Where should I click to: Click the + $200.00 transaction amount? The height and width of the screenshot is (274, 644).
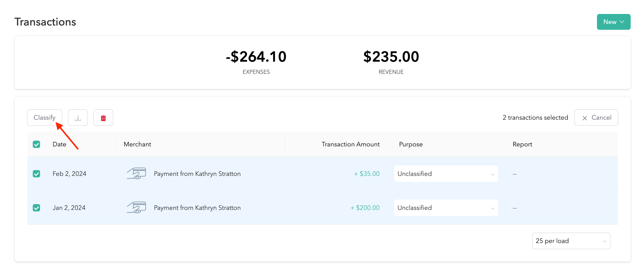pos(365,208)
